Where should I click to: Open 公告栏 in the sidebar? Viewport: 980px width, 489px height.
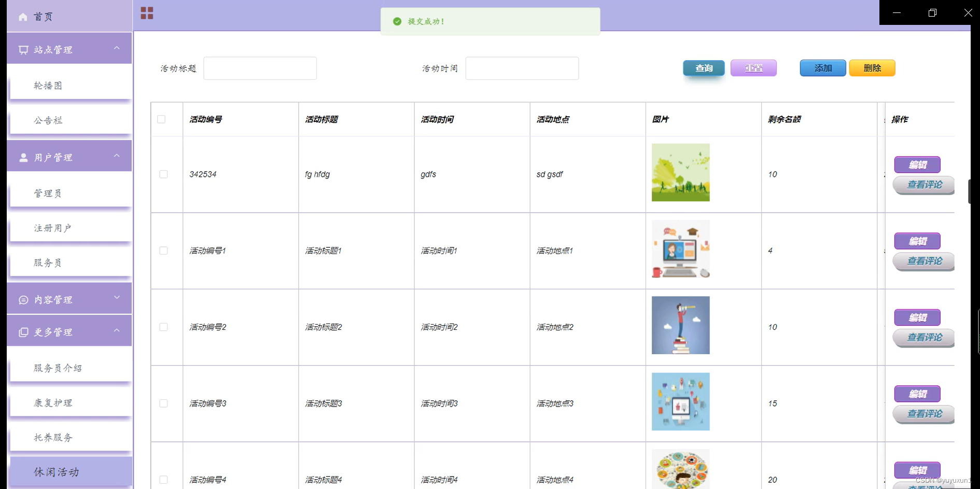coord(71,120)
